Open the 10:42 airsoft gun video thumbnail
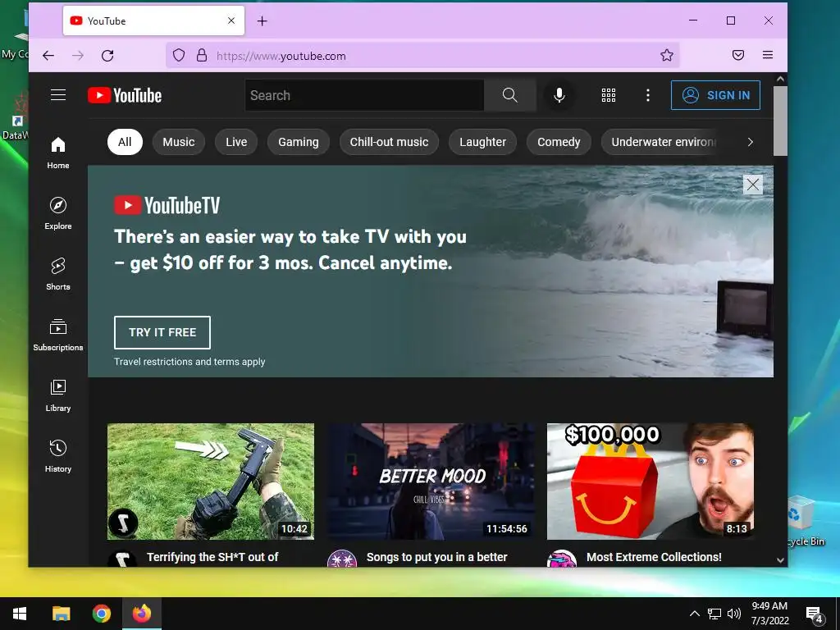Screen dimensions: 840x630 (211, 481)
